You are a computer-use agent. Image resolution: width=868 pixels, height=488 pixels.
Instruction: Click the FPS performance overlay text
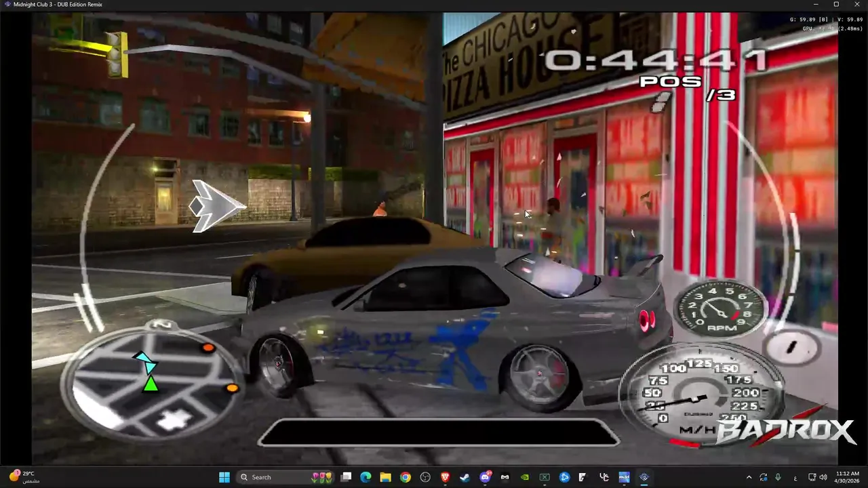point(825,24)
